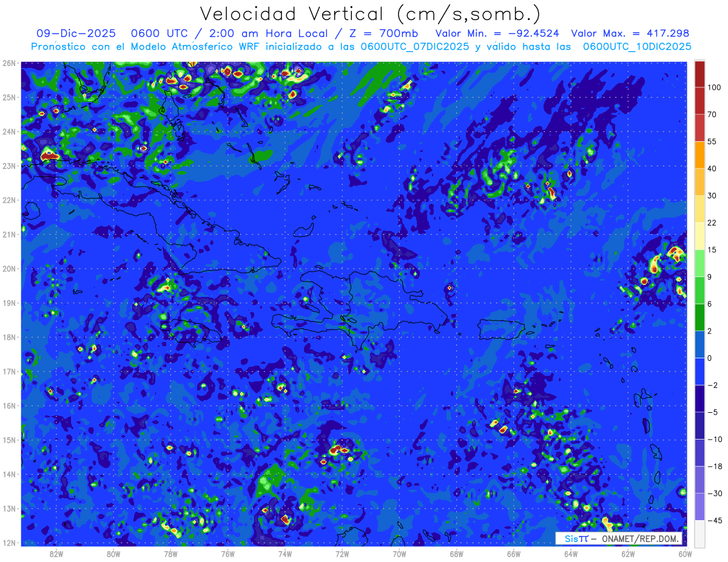Click the colorbar label '-45'
The image size is (728, 562).
pos(715,520)
